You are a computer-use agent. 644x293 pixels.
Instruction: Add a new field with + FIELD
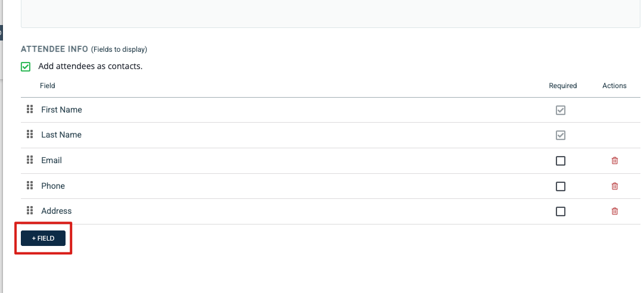click(43, 238)
